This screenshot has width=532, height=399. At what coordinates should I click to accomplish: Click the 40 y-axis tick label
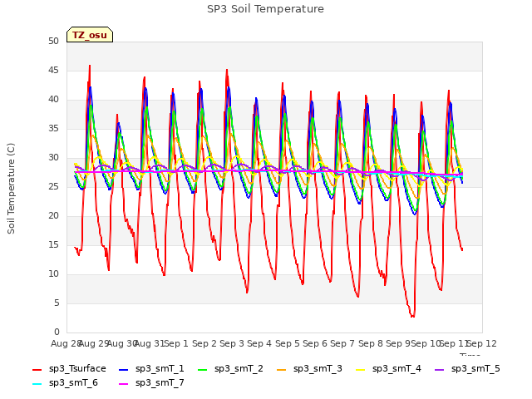click(53, 100)
